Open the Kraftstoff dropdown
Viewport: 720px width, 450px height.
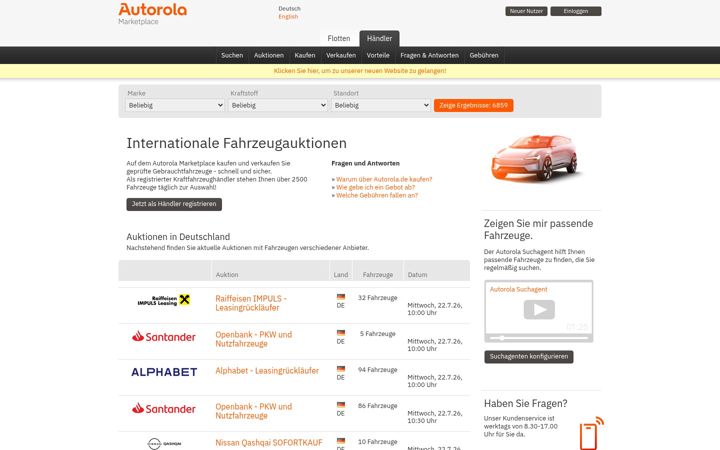278,105
